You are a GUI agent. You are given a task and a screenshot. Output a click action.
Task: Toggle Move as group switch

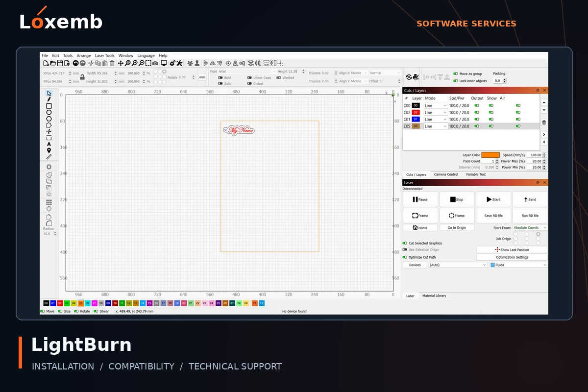(456, 74)
